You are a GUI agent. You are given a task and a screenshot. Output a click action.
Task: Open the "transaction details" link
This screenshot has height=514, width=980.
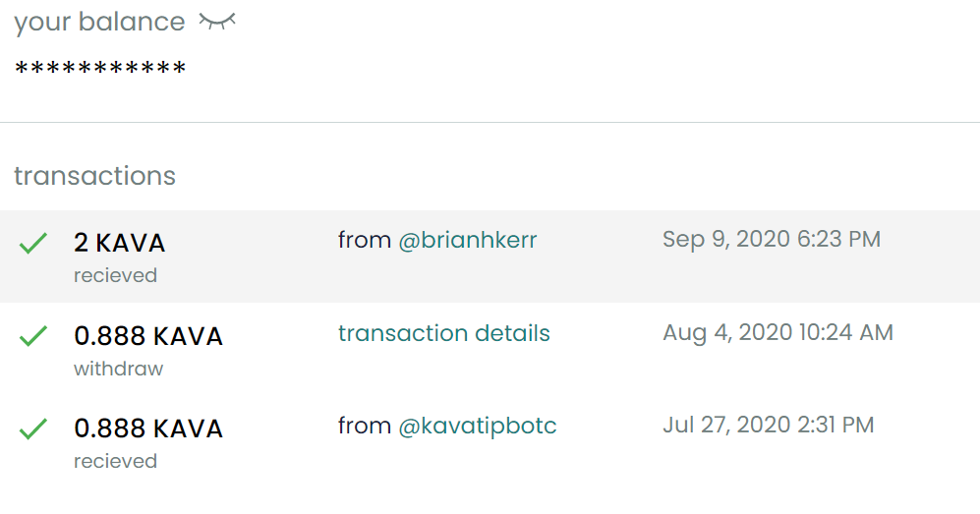pyautogui.click(x=443, y=333)
